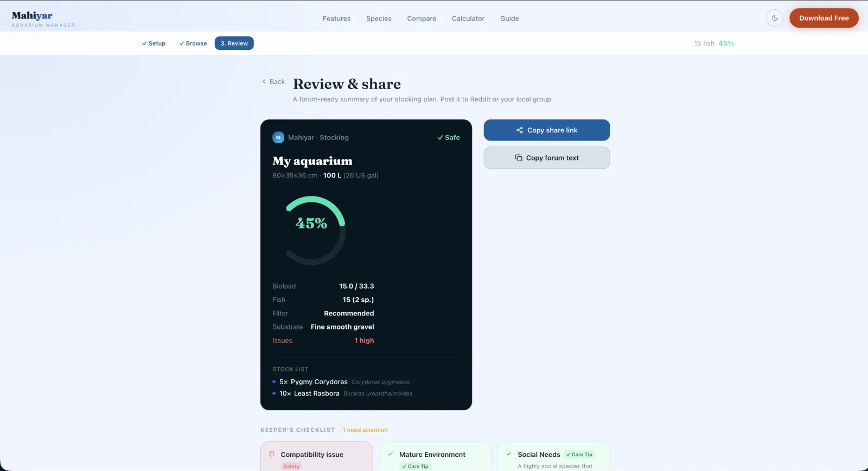Image resolution: width=868 pixels, height=471 pixels.
Task: Open the Features menu item
Action: [x=336, y=18]
